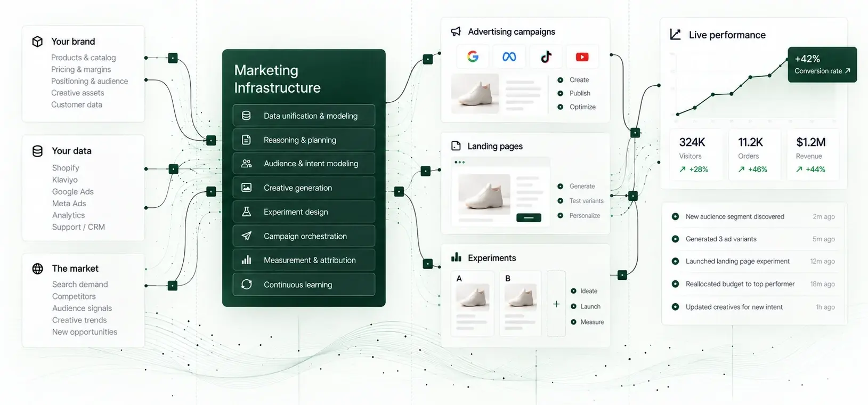
Task: Click the Live performance chart icon
Action: (x=675, y=35)
